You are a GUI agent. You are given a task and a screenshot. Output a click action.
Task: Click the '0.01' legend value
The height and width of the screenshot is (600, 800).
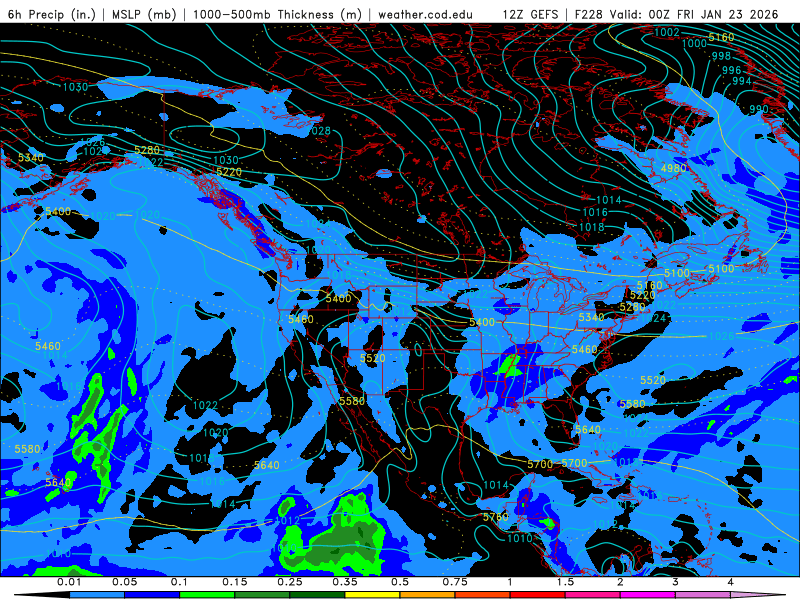tap(69, 582)
